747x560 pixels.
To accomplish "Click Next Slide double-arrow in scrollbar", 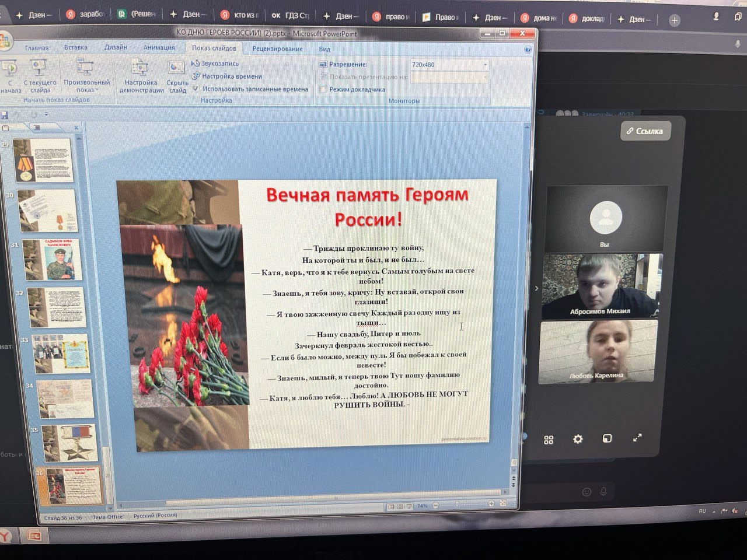I will [514, 486].
